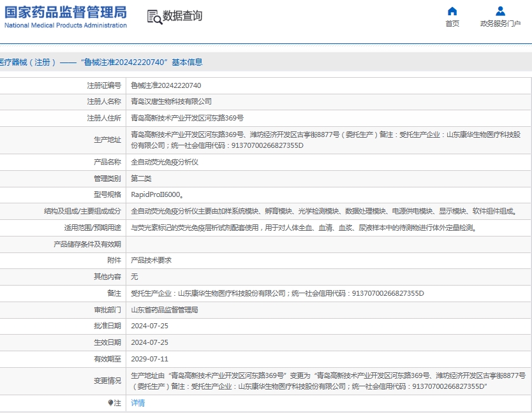Image resolution: width=532 pixels, height=415 pixels.
Task: Open the 详情 link
Action: (x=138, y=403)
